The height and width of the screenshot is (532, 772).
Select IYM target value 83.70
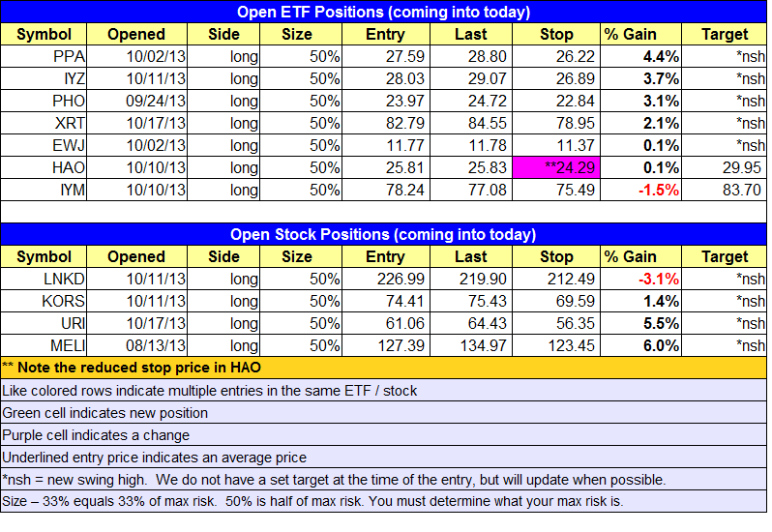point(725,190)
